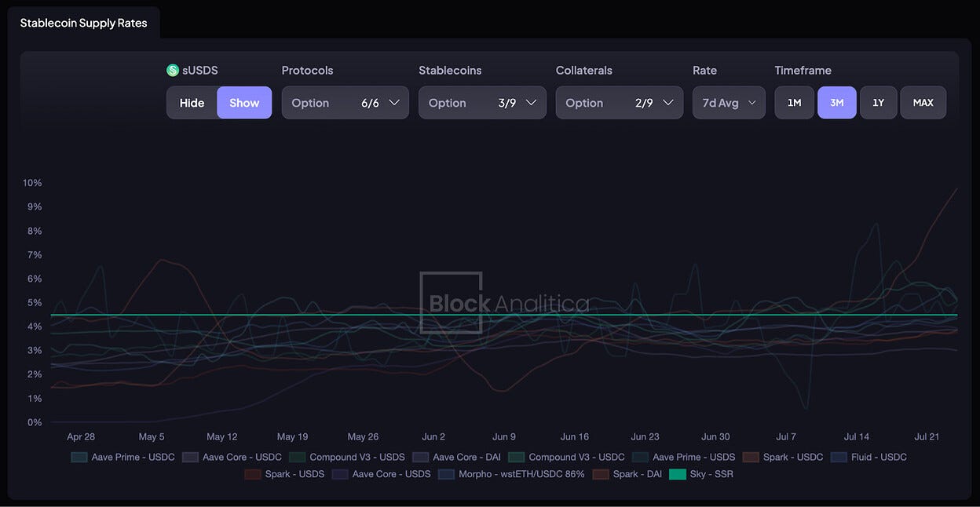Toggle Morpho - wstETH/USDC 86% legend entry
The height and width of the screenshot is (507, 980).
[x=511, y=474]
